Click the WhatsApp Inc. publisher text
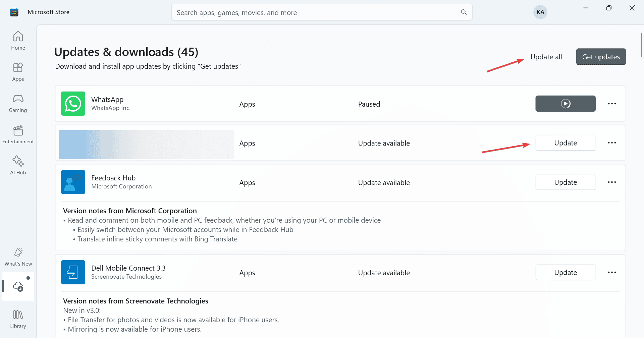Viewport: 644px width, 338px height. point(111,108)
